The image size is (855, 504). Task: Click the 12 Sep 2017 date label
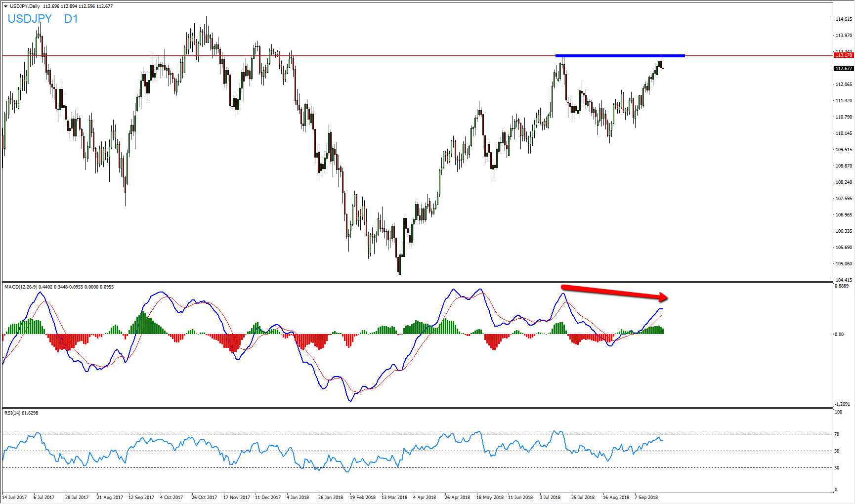pos(141,498)
